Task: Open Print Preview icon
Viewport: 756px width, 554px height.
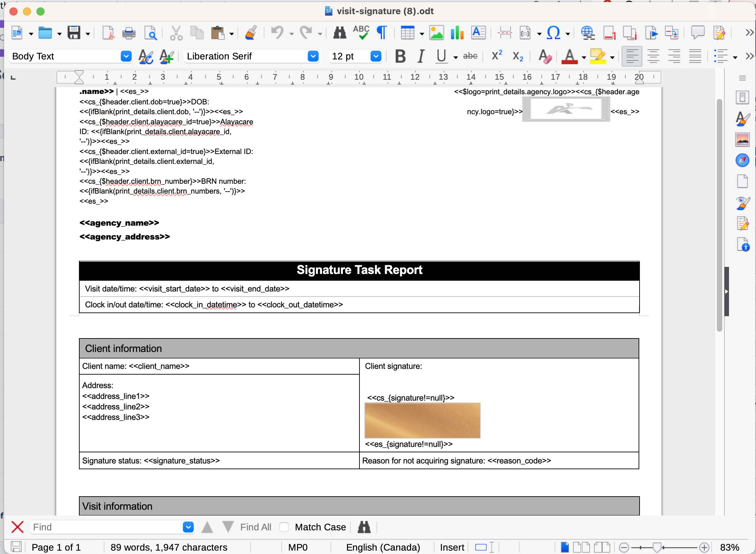Action: pyautogui.click(x=150, y=33)
